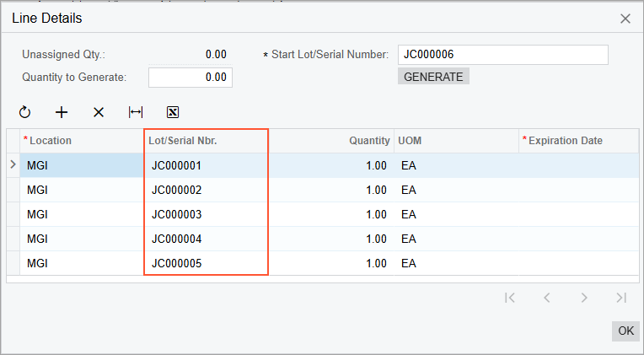Image resolution: width=644 pixels, height=355 pixels.
Task: Click the Quantity to Generate field
Action: (191, 78)
